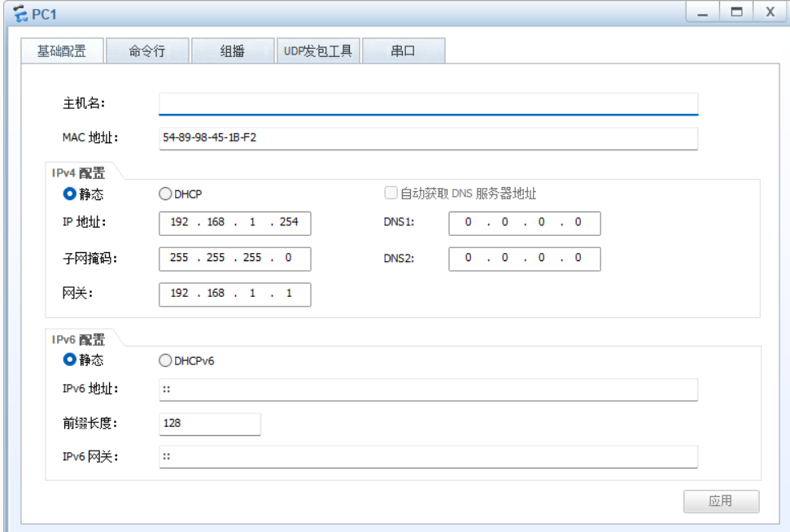This screenshot has width=790, height=532.
Task: Click the DNS1 address field
Action: 525,223
